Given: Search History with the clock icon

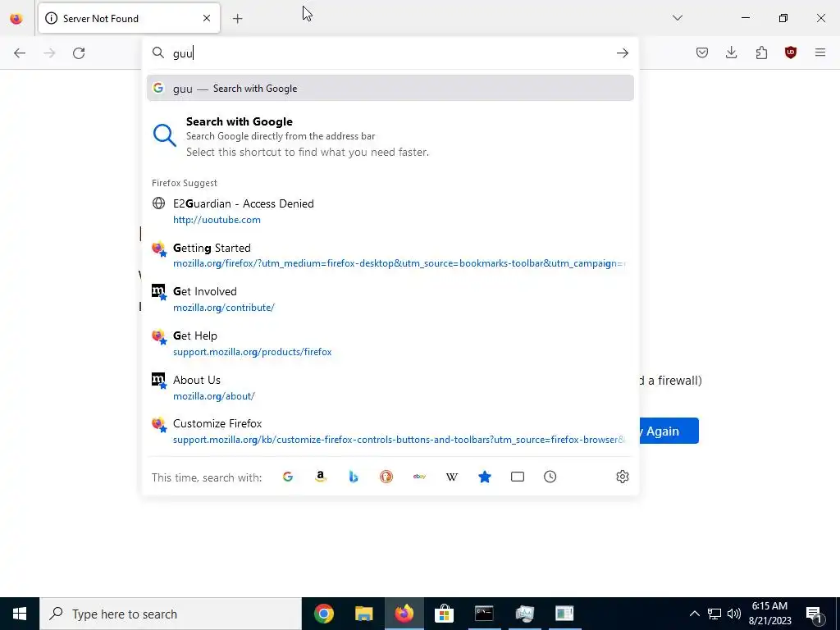Looking at the screenshot, I should tap(550, 477).
